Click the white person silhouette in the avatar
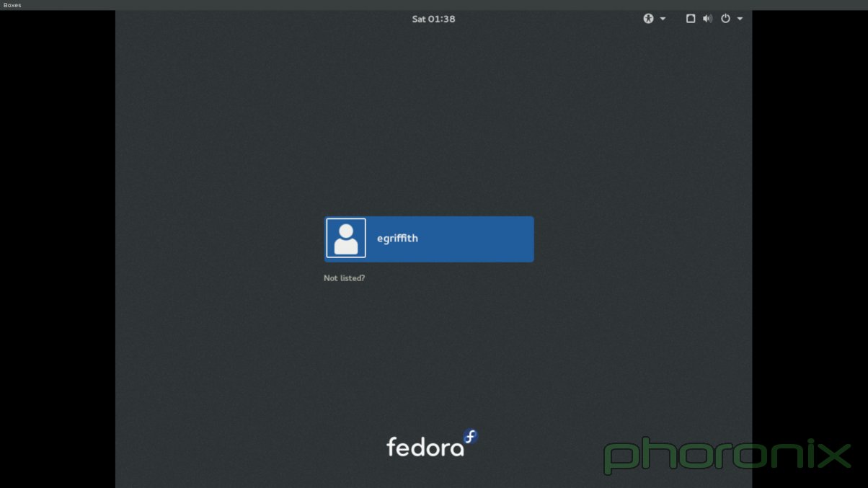 coord(346,238)
